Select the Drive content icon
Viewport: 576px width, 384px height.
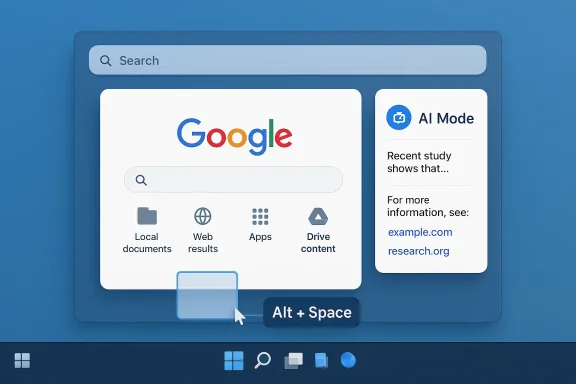click(x=318, y=216)
